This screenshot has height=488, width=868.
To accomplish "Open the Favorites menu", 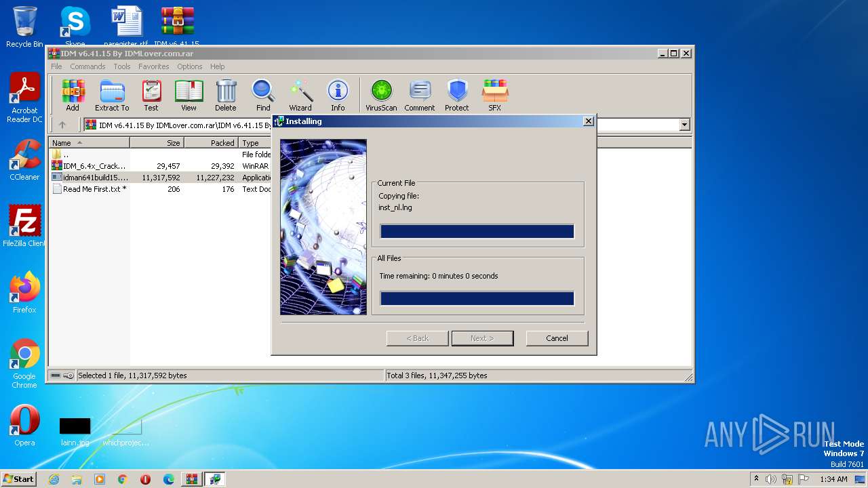I will [154, 66].
